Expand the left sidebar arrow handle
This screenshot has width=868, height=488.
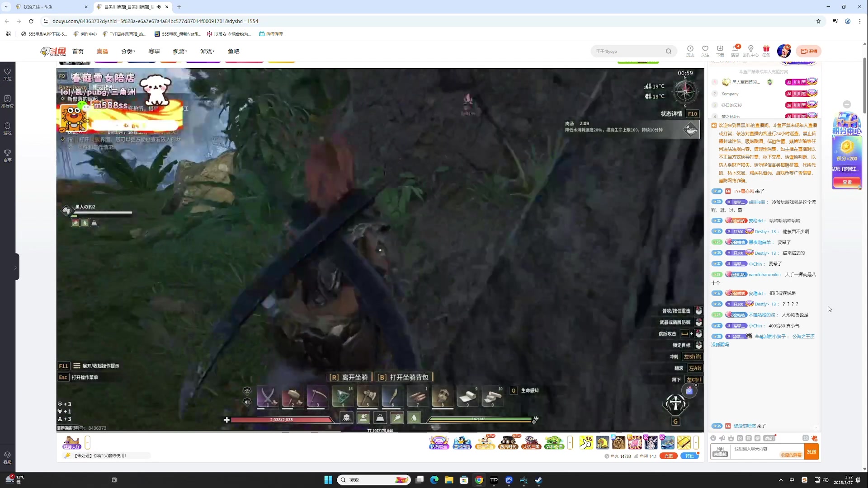(16, 267)
